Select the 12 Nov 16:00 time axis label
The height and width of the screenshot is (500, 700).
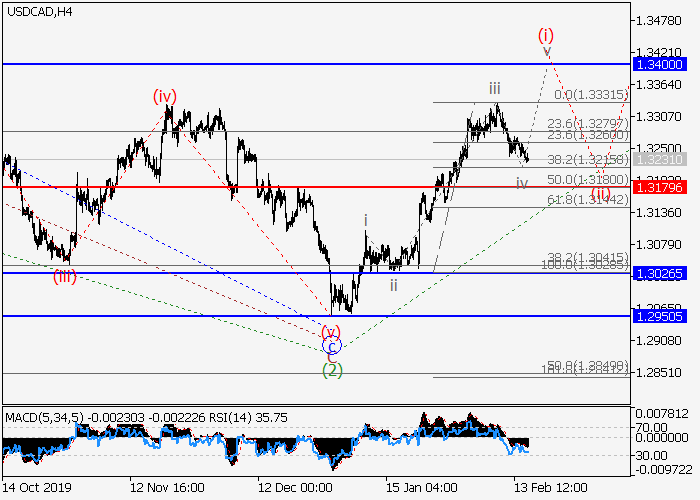168,488
